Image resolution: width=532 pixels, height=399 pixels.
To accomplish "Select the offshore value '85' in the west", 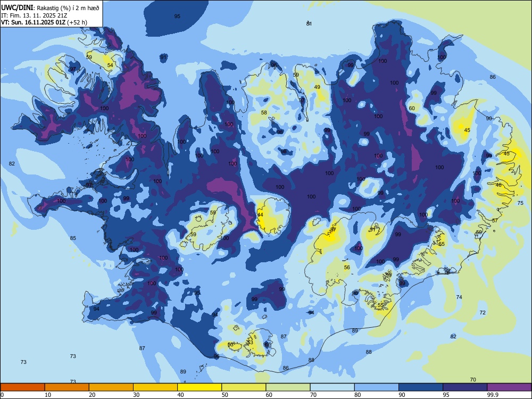I will (73, 238).
